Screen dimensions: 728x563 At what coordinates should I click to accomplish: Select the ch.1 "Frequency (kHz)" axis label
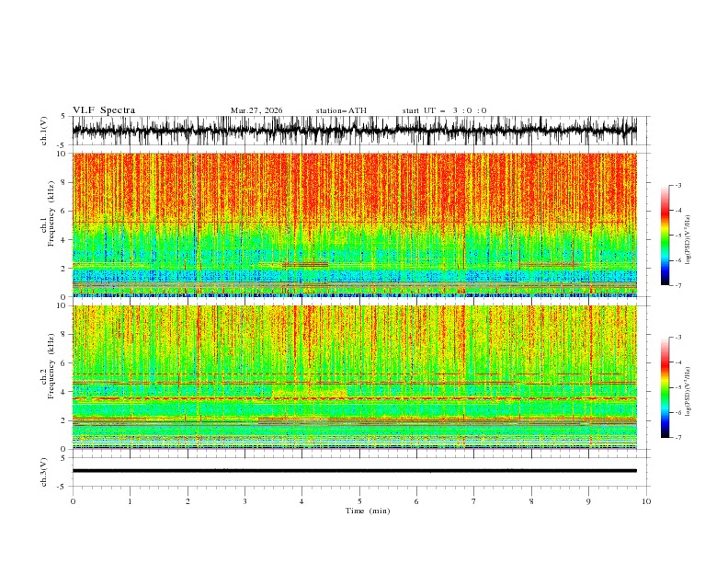[x=51, y=213]
